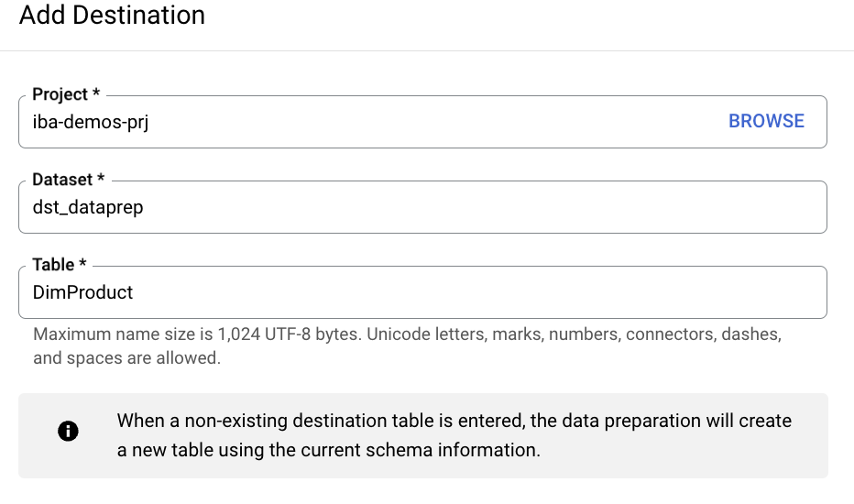Click the info icon in the notice banner

tap(68, 432)
